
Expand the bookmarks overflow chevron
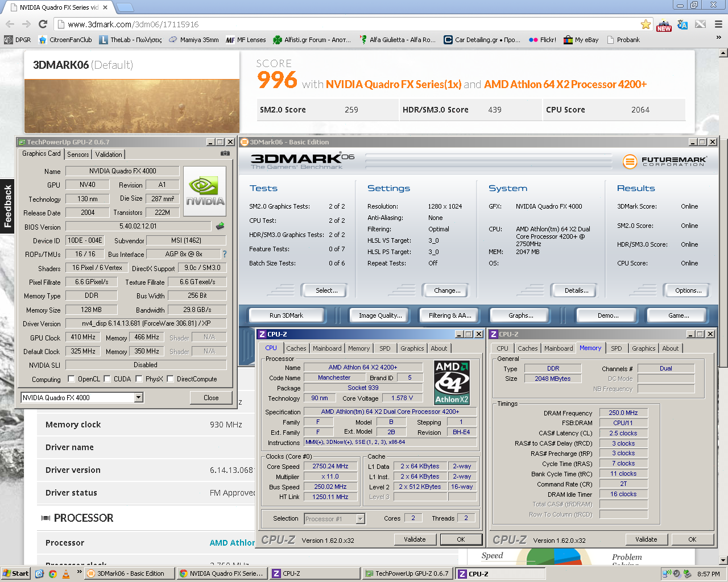(x=718, y=39)
